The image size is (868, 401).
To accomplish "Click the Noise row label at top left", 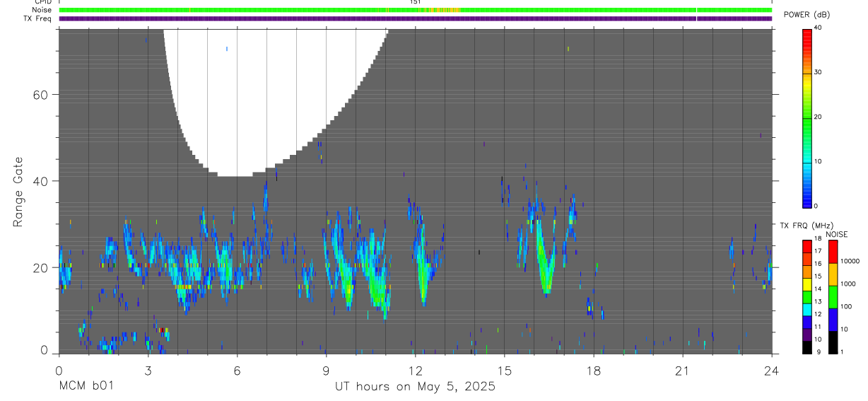I will (41, 11).
